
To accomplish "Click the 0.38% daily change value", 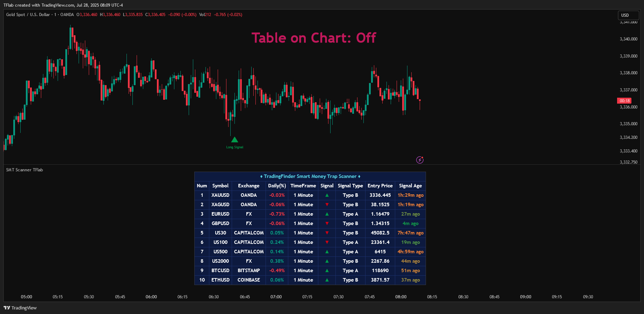I will [277, 261].
